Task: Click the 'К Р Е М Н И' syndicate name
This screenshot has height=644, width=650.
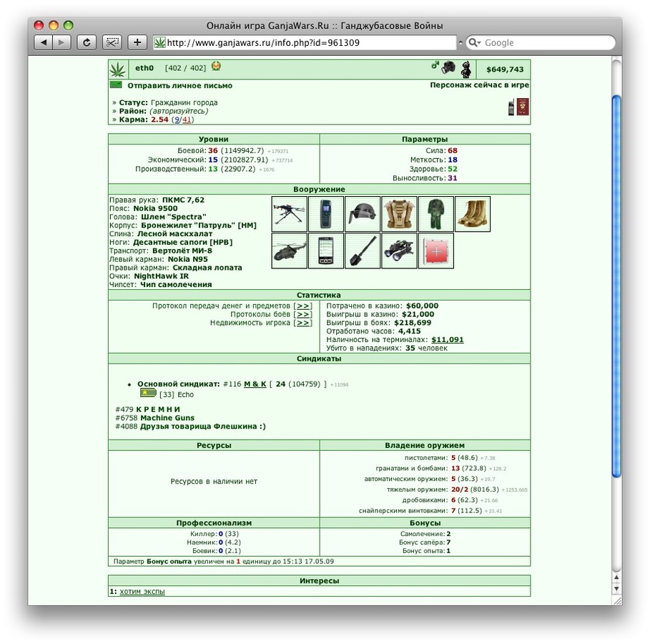Action: pyautogui.click(x=158, y=409)
